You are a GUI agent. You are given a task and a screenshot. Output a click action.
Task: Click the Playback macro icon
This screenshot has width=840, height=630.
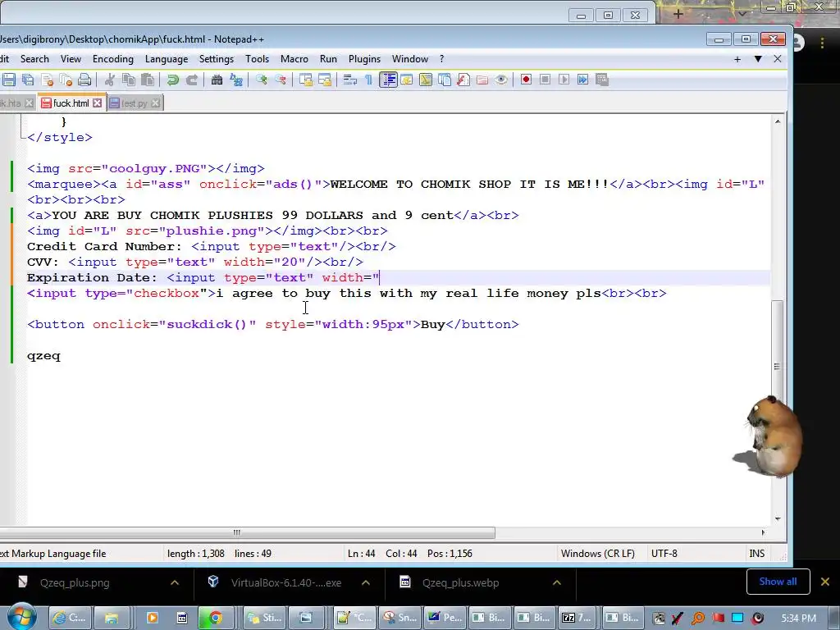coord(564,80)
